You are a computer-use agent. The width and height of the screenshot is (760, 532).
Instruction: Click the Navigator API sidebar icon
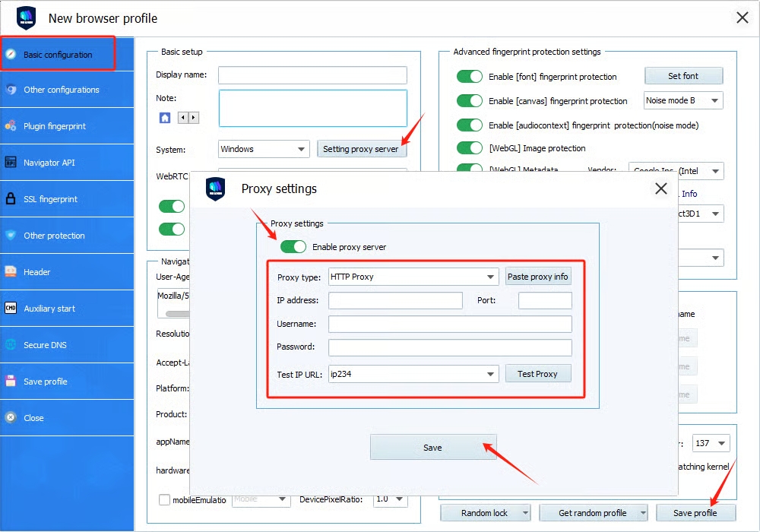coord(11,163)
